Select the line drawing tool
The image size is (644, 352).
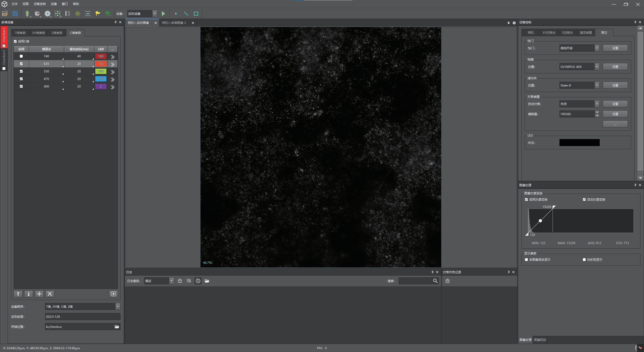coord(186,14)
